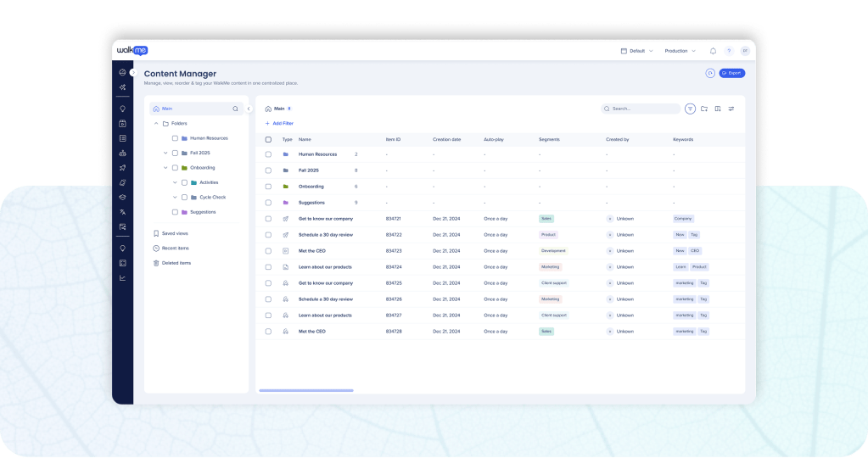
Task: Click the search icon in Main sidebar row
Action: click(x=235, y=109)
